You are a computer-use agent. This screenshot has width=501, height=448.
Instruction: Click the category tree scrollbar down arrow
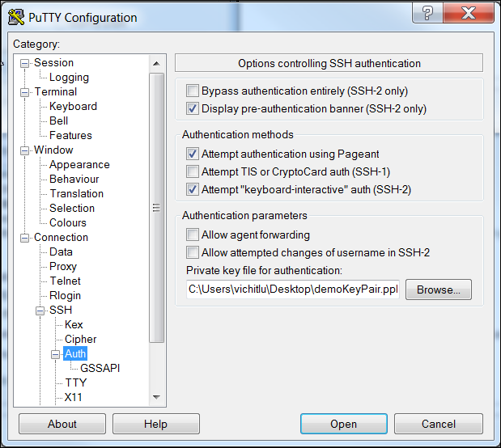[x=157, y=397]
